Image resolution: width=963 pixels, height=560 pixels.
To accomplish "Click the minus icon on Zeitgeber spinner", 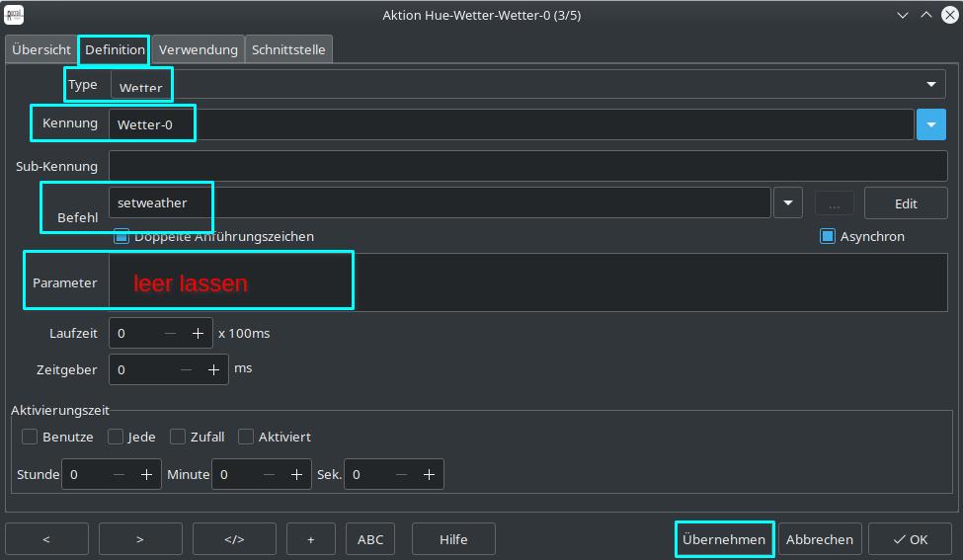I will 185,369.
